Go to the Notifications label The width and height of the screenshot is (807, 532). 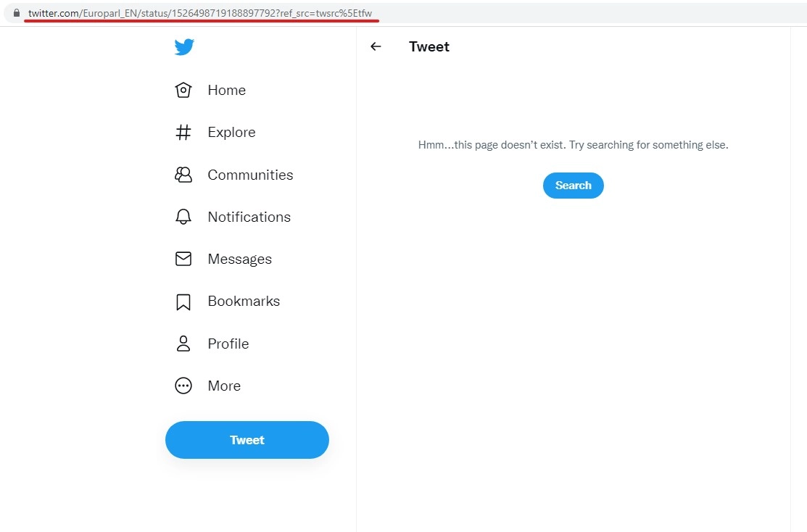[x=249, y=217]
